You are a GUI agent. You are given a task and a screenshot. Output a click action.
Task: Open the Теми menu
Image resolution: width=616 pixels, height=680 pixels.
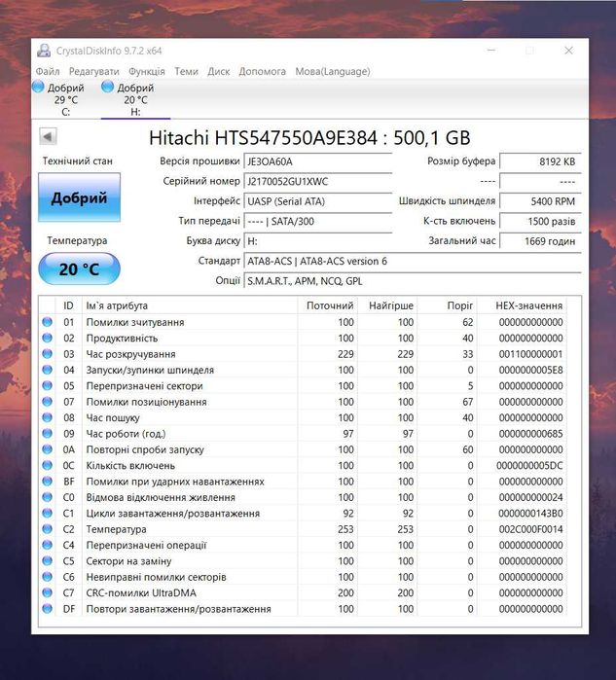pyautogui.click(x=186, y=71)
